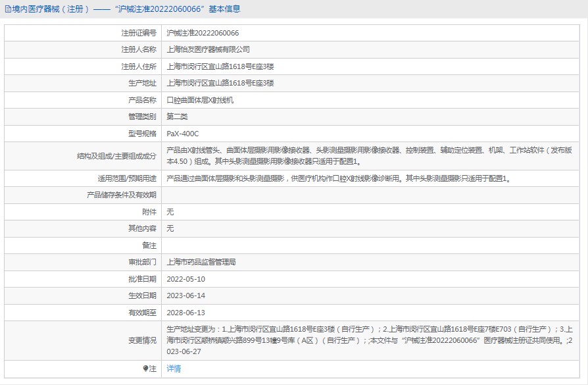Click approval department 上海市药品监督管理局 value
Screen dimensions: 588x385
(201, 263)
